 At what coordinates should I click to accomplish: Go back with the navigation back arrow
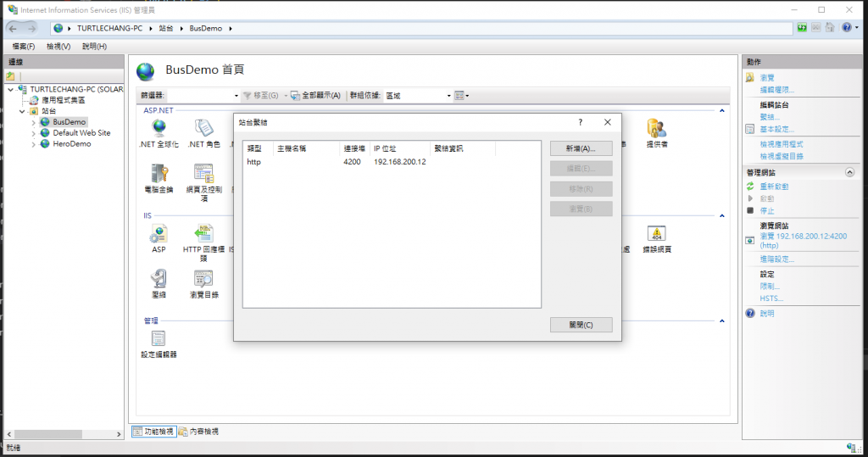[x=14, y=28]
